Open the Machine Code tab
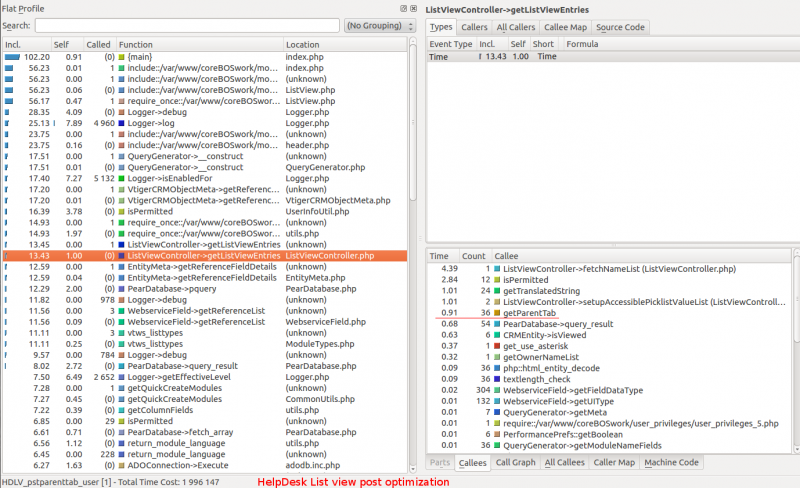Image resolution: width=800 pixels, height=488 pixels. pyautogui.click(x=671, y=463)
